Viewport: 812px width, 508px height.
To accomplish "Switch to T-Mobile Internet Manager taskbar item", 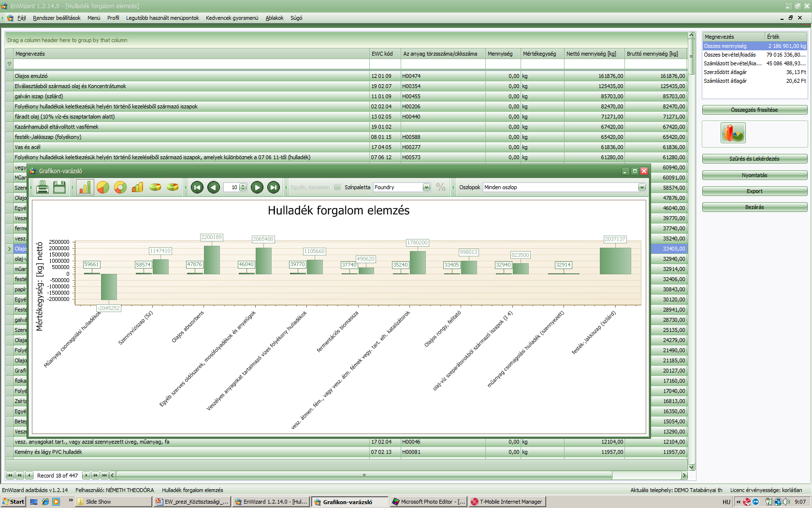I will pos(507,502).
